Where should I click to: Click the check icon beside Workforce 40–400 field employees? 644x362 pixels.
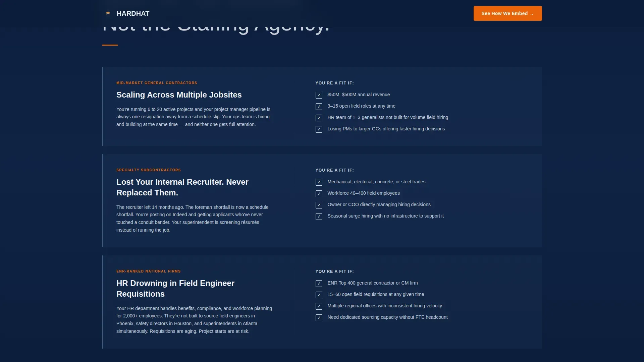pos(319,194)
